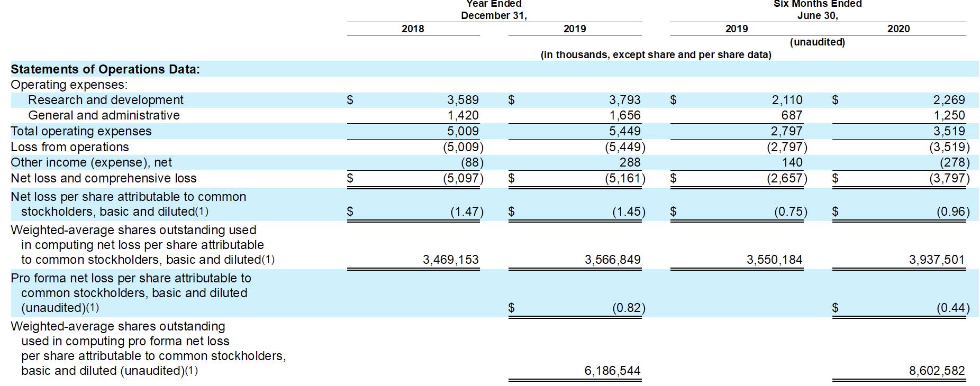Click the weighted-average shares value 3,550,184
Image resolution: width=980 pixels, height=386 pixels.
click(x=775, y=260)
